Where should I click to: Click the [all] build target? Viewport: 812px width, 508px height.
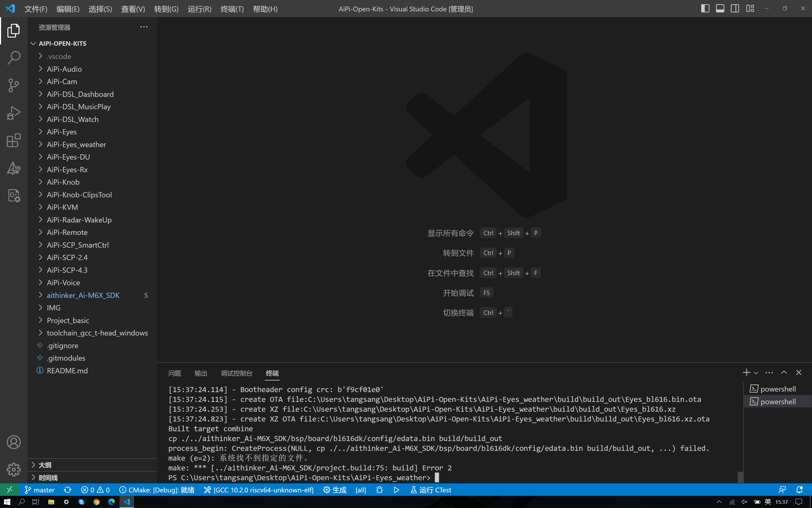pyautogui.click(x=361, y=490)
